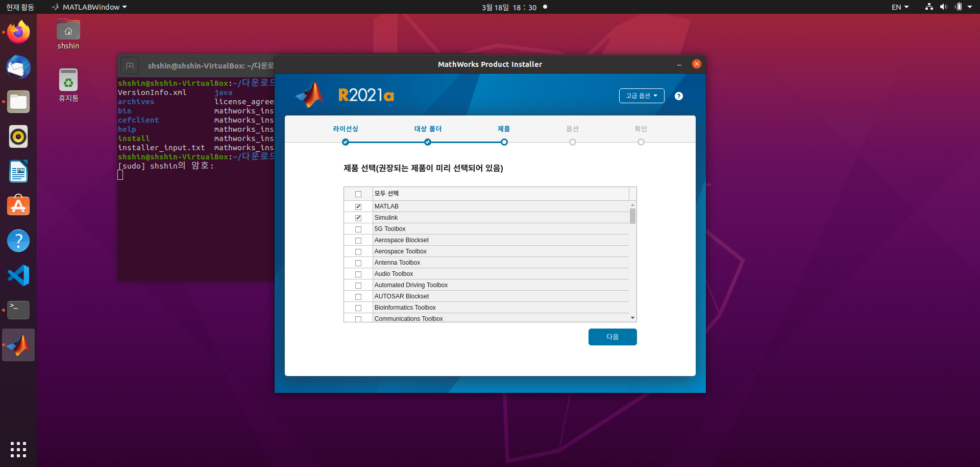Image resolution: width=980 pixels, height=467 pixels.
Task: Launch LibreOffice Writer from the dock
Action: 18,171
